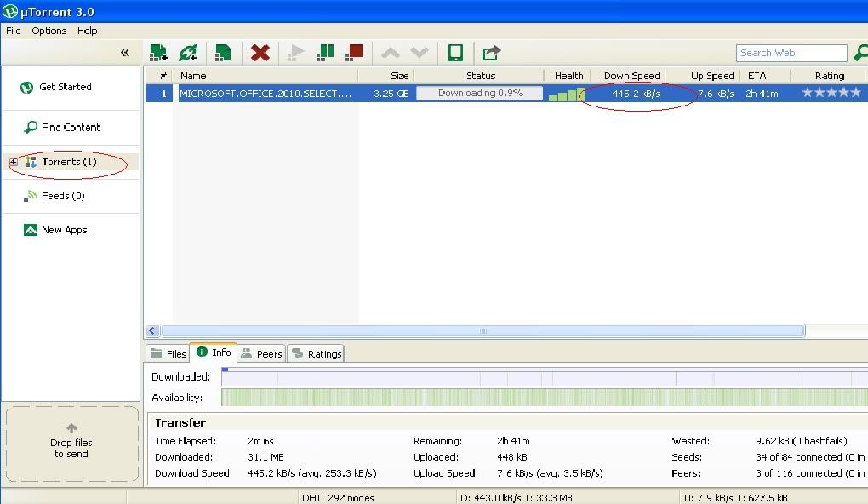The height and width of the screenshot is (504, 868).
Task: Open the Help menu
Action: tap(87, 31)
